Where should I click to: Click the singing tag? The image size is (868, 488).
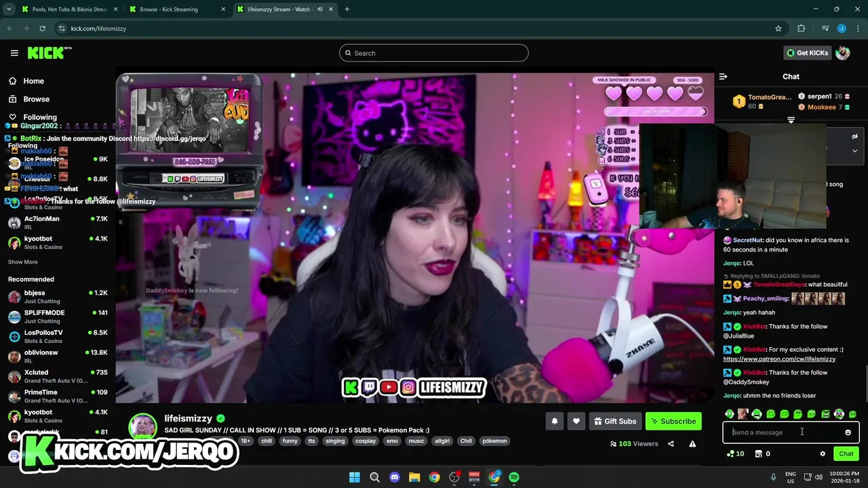pyautogui.click(x=335, y=441)
